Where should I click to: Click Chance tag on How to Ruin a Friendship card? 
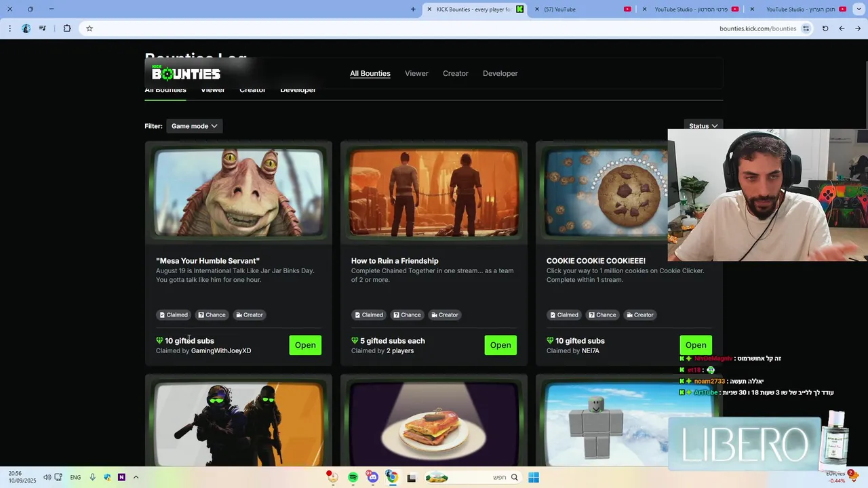point(407,314)
